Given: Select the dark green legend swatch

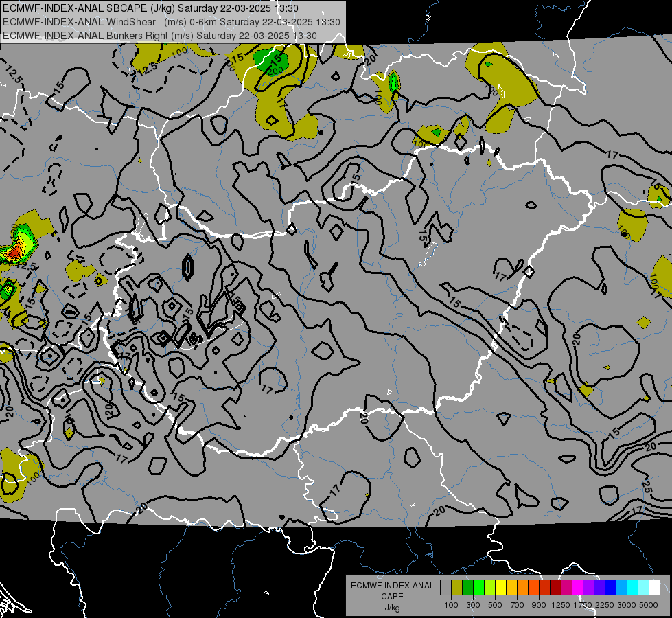Looking at the screenshot, I should [x=467, y=588].
